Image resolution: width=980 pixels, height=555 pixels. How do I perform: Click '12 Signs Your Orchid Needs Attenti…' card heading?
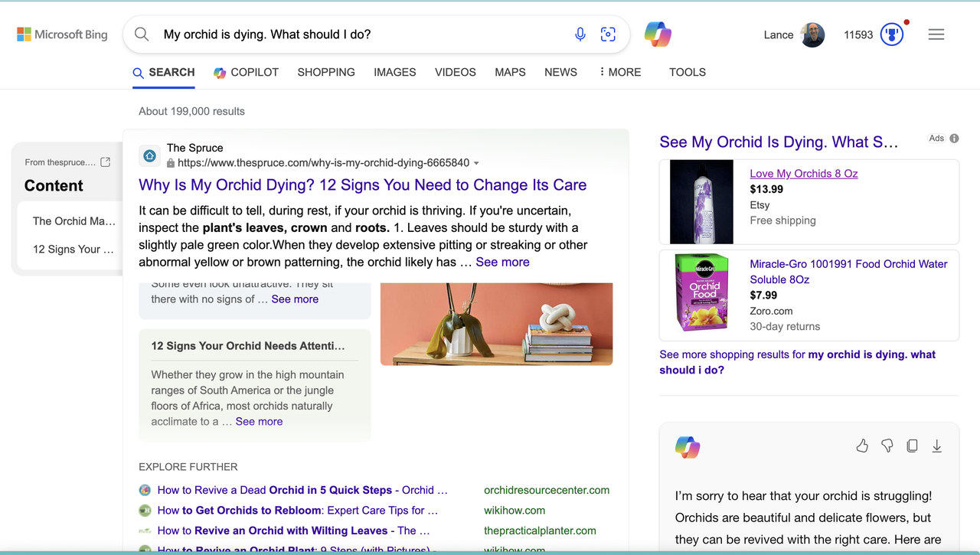click(248, 346)
